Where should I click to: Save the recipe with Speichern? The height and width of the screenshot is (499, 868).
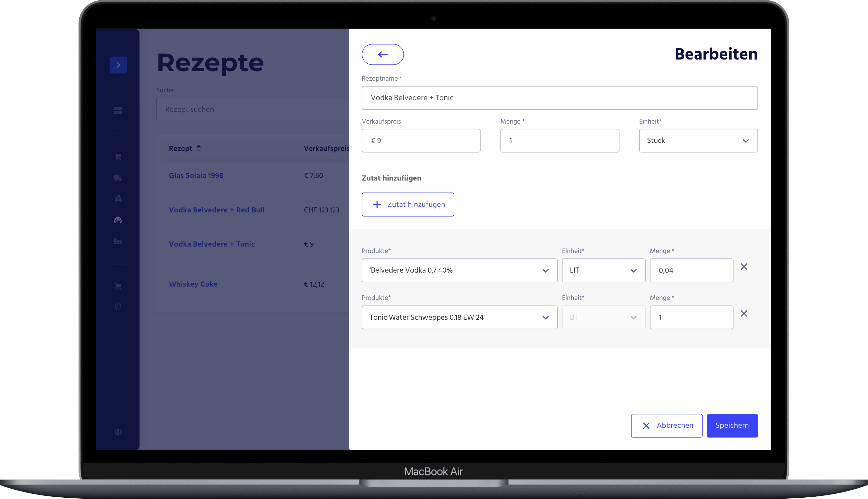point(732,425)
